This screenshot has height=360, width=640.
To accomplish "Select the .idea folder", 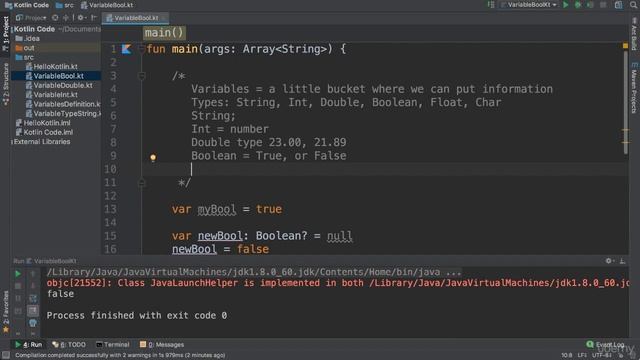I will tap(27, 39).
